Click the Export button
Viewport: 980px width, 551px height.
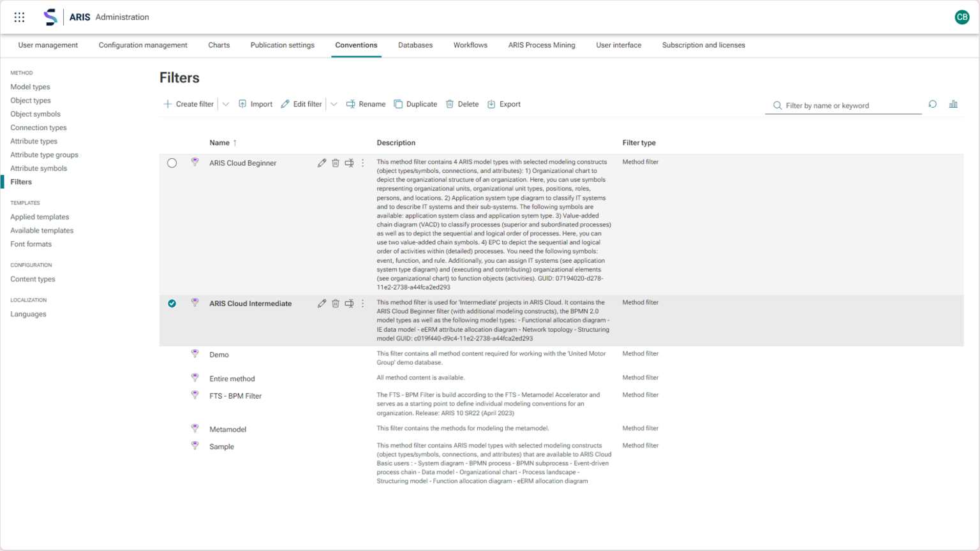coord(504,105)
